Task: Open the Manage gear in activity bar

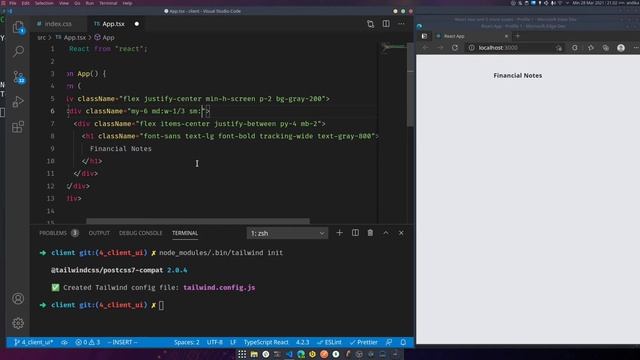Action: pos(18,323)
